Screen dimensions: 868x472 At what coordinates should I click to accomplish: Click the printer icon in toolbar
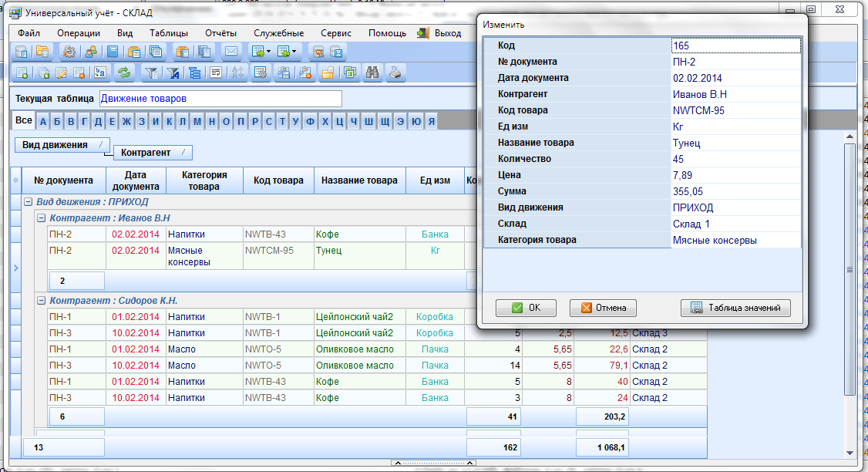point(395,73)
